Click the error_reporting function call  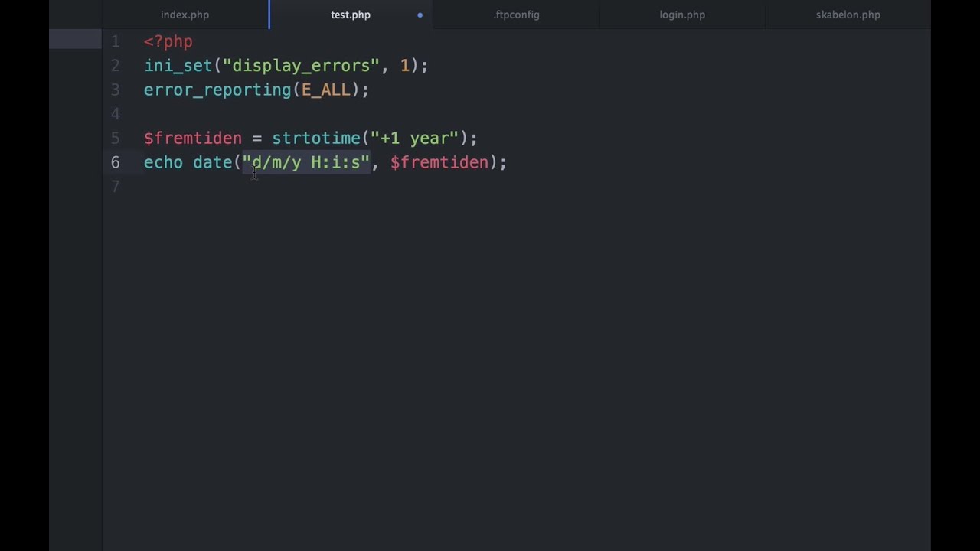point(217,90)
